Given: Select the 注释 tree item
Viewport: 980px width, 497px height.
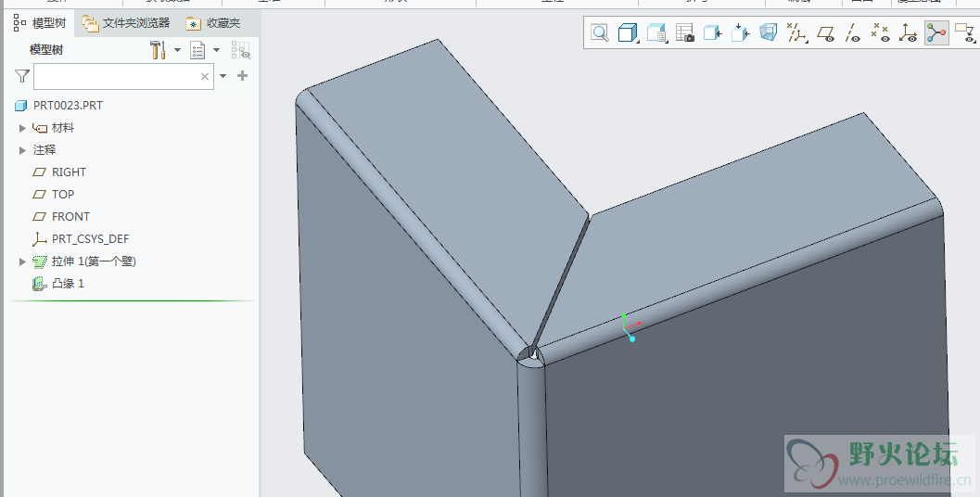Looking at the screenshot, I should coord(45,150).
